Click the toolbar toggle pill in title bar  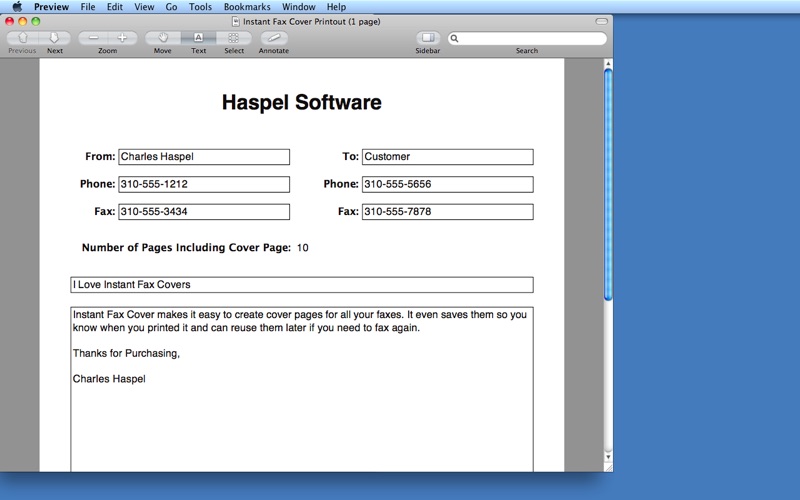click(x=602, y=21)
